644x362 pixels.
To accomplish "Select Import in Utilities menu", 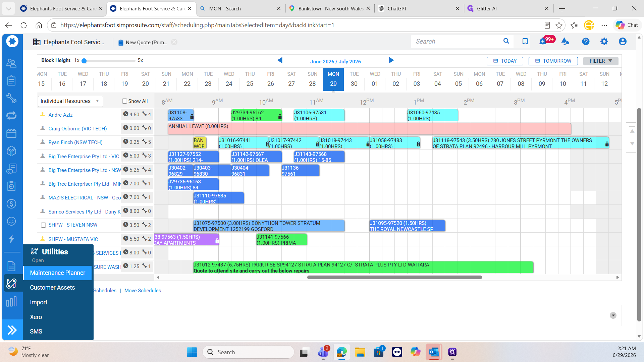I will tap(39, 302).
